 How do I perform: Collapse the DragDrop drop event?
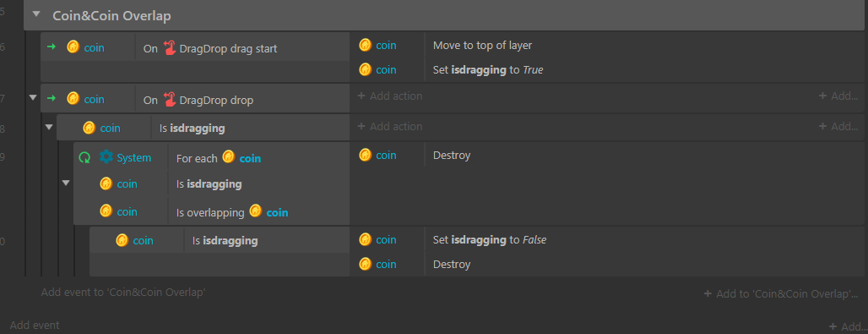point(33,97)
